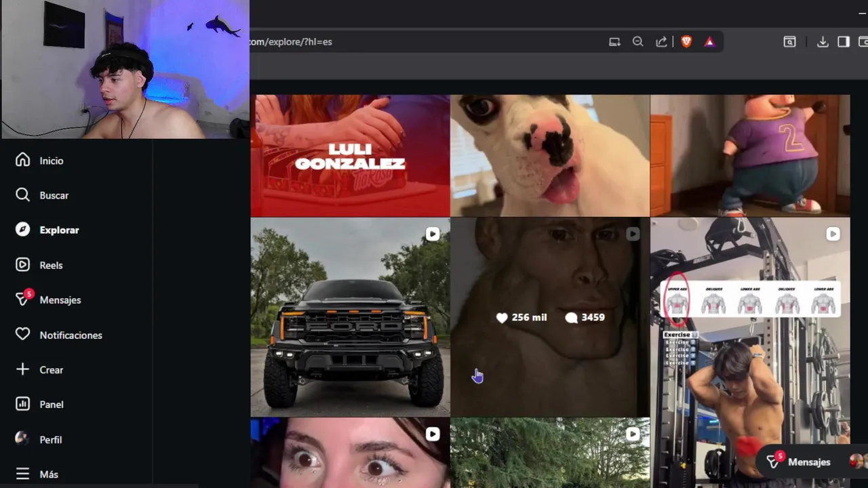868x488 pixels.
Task: Click reel icon on monkey post
Action: [633, 234]
